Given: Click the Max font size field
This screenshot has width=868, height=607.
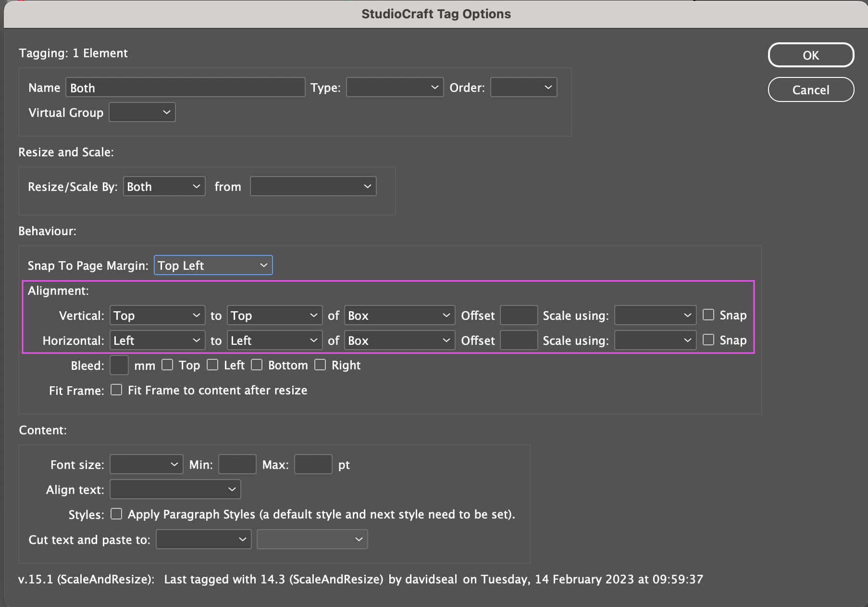Looking at the screenshot, I should [x=313, y=465].
